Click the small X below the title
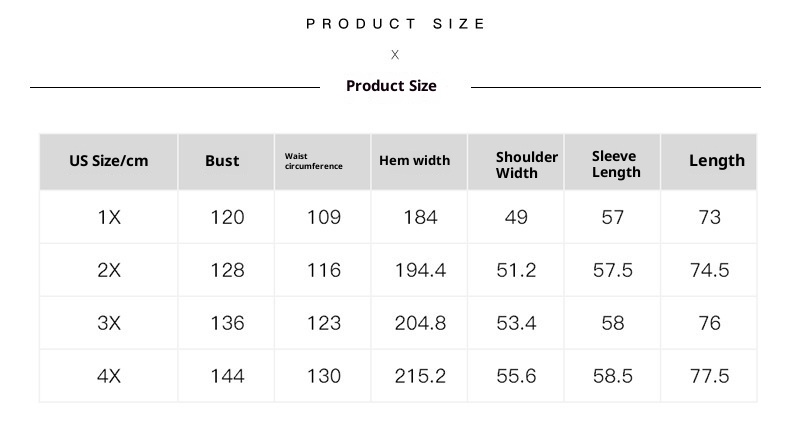 [395, 55]
